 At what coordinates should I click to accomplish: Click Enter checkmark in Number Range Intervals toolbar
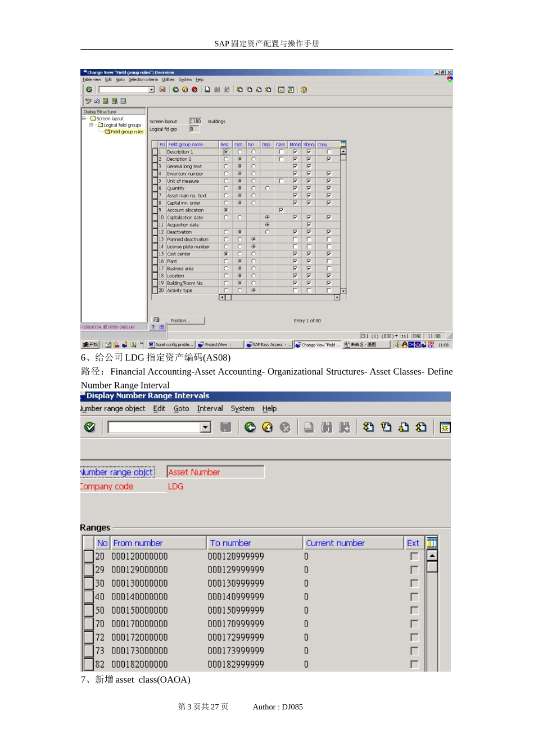89,427
